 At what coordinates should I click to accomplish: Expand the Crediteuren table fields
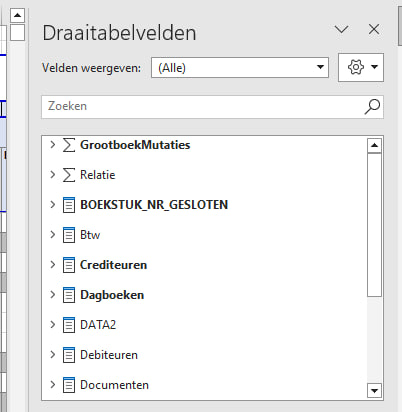(52, 265)
